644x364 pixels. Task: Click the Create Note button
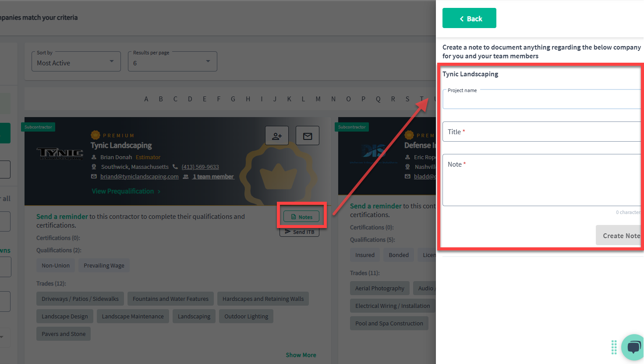(x=620, y=236)
